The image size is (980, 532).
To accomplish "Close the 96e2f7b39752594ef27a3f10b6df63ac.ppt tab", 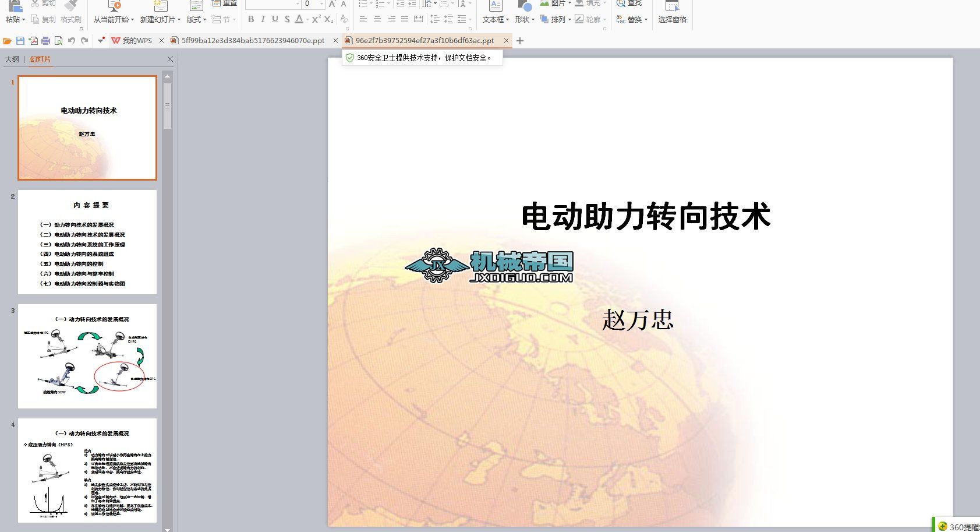I will pos(506,41).
